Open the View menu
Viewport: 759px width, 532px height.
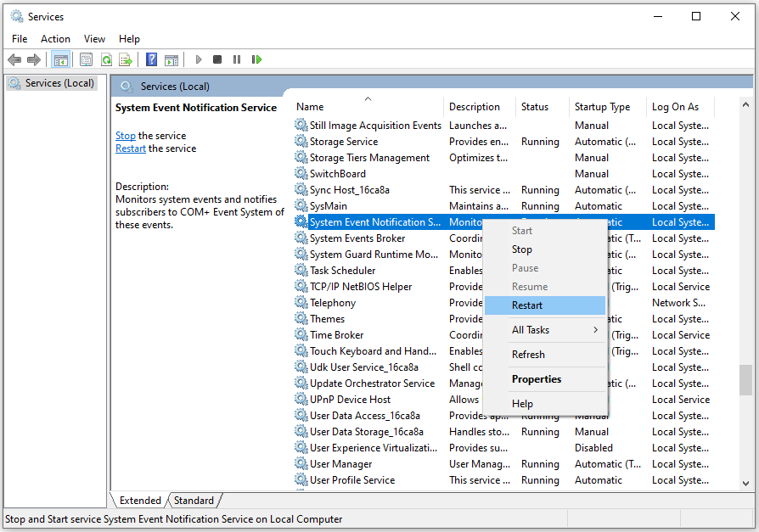click(x=94, y=39)
